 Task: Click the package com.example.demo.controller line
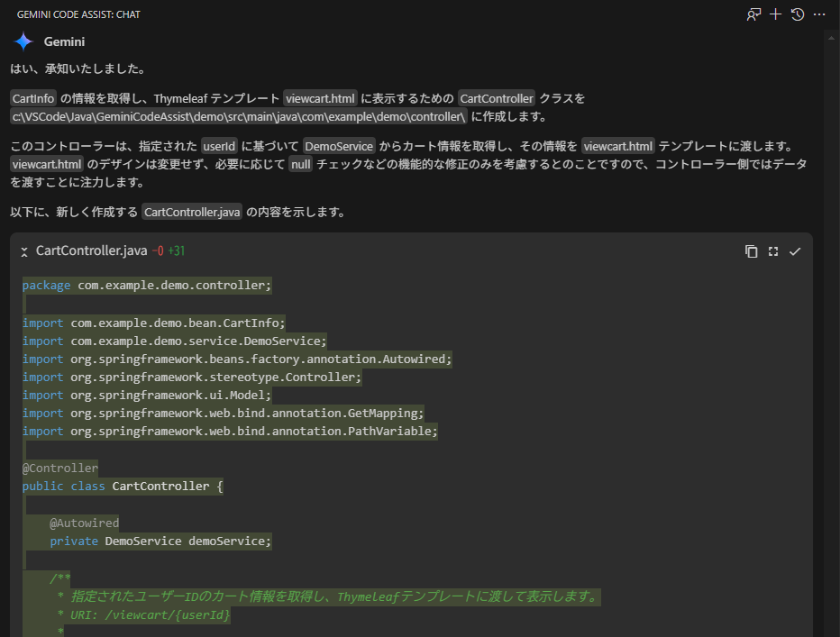pyautogui.click(x=147, y=285)
